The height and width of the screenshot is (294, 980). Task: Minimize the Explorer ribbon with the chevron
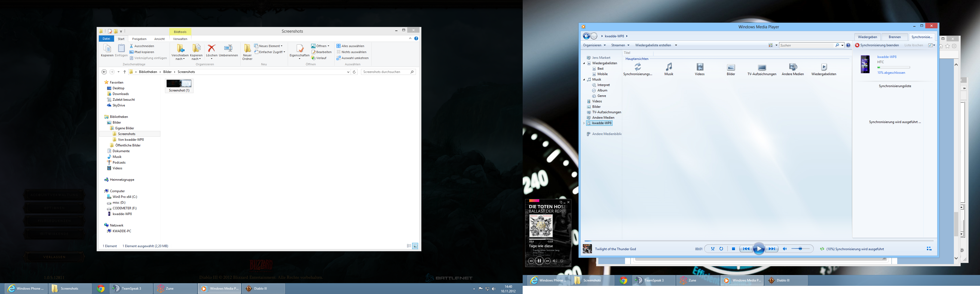click(x=410, y=38)
